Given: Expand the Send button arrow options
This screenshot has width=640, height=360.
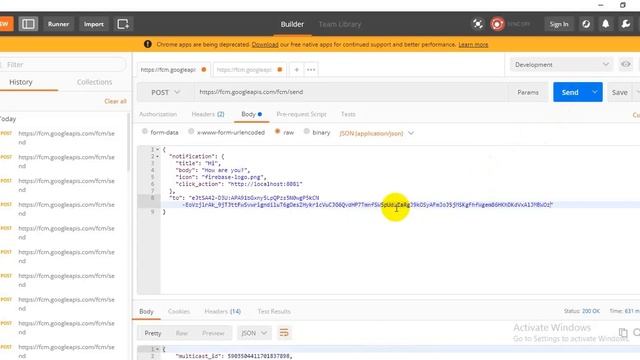Looking at the screenshot, I should tap(595, 92).
